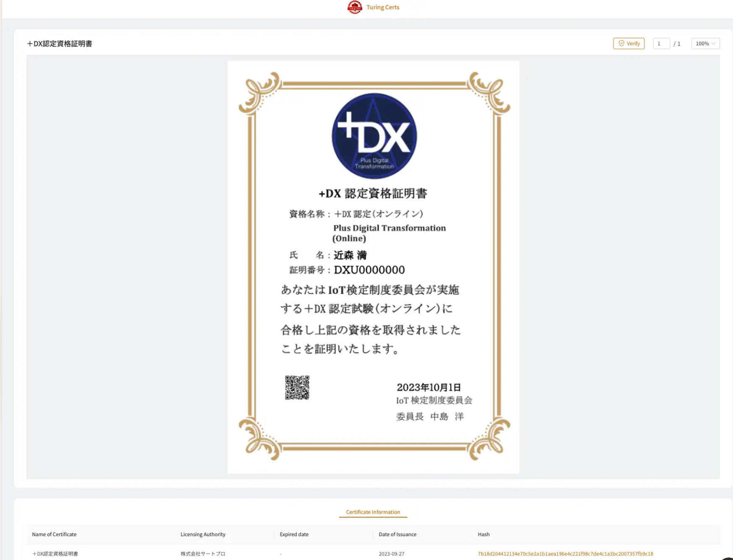Click the QR code on the certificate
This screenshot has width=733, height=560.
[x=297, y=388]
